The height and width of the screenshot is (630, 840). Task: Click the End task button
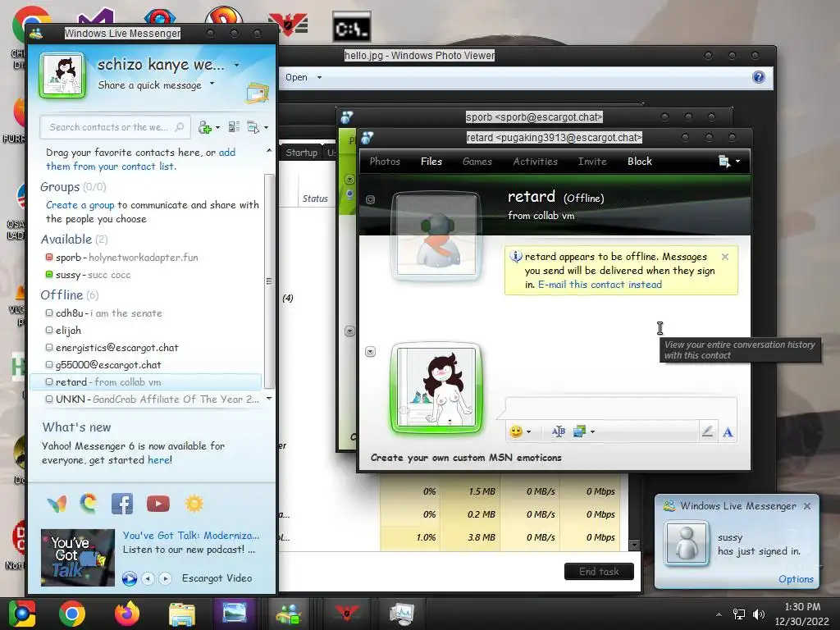click(x=599, y=572)
